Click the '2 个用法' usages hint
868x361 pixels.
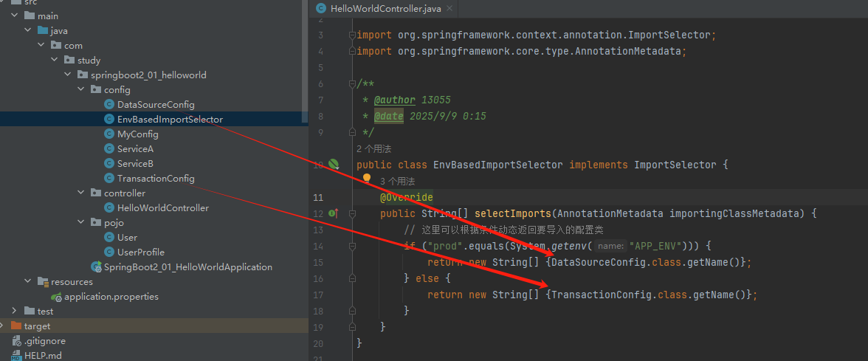374,148
